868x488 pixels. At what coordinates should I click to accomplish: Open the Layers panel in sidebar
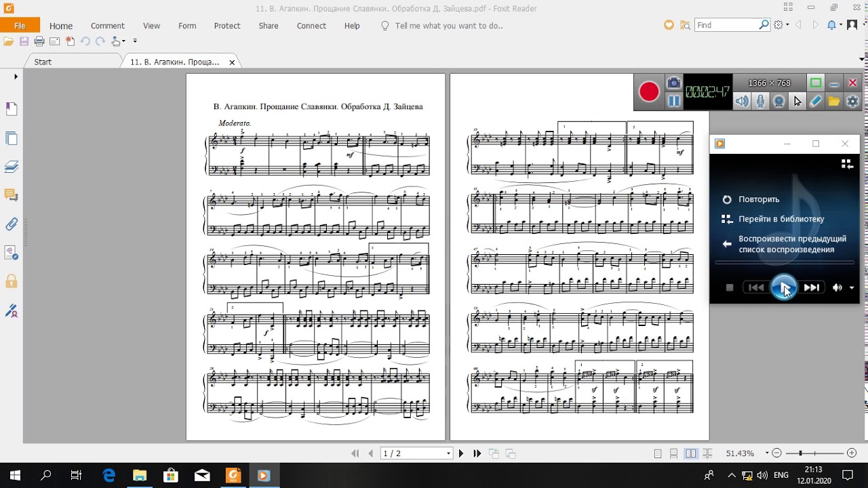click(x=11, y=167)
